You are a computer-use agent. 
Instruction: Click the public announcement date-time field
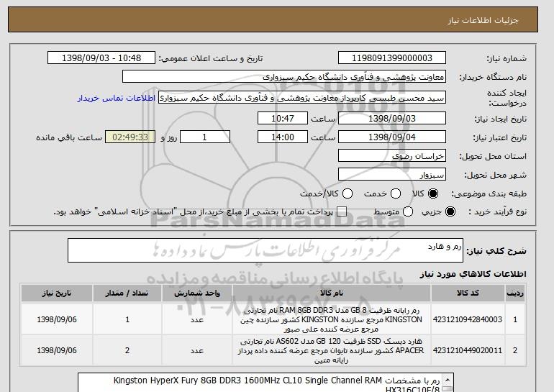pos(101,58)
